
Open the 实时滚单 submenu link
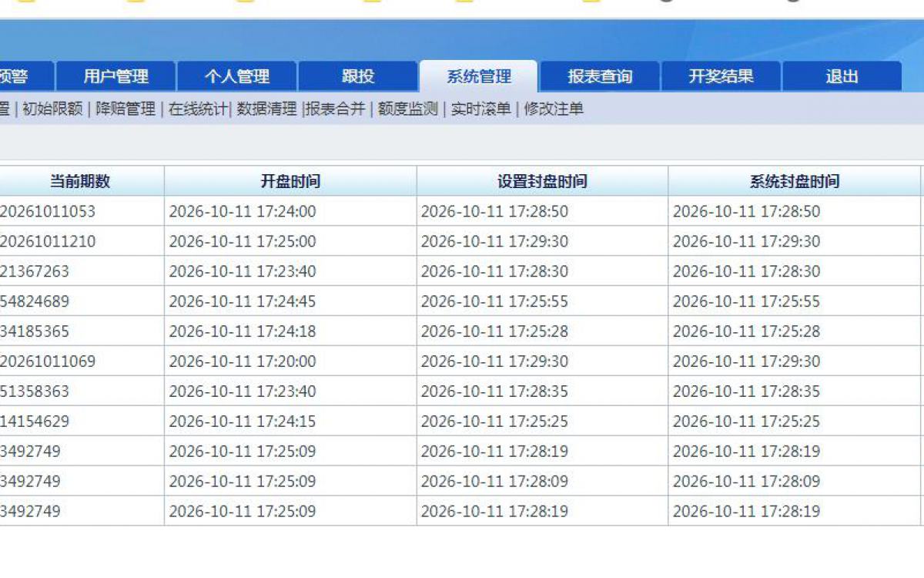(x=481, y=109)
